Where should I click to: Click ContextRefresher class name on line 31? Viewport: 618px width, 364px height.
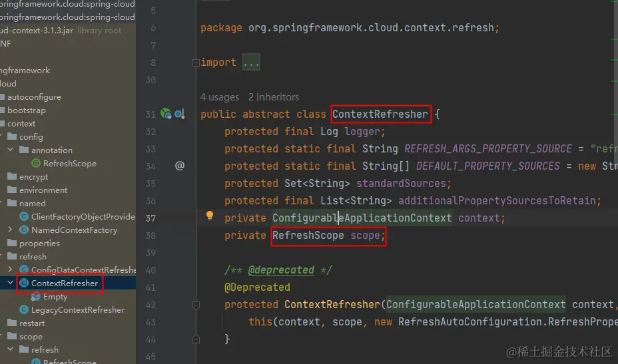point(380,114)
